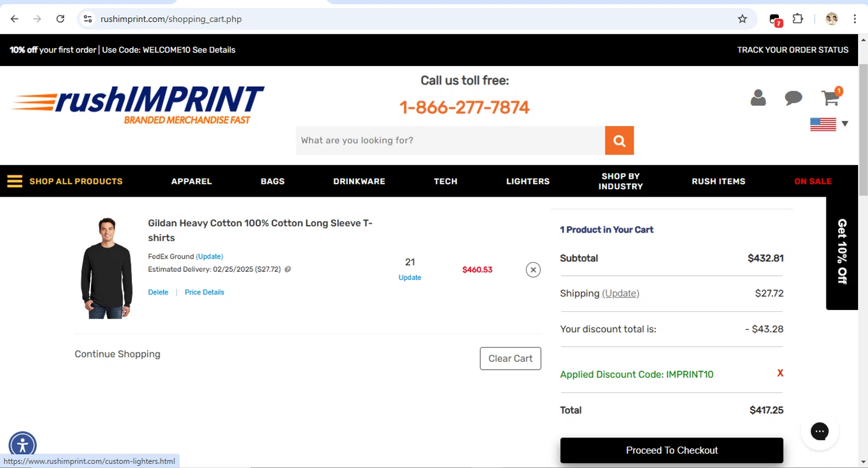Click the long sleeve shirt thumbnail

106,268
